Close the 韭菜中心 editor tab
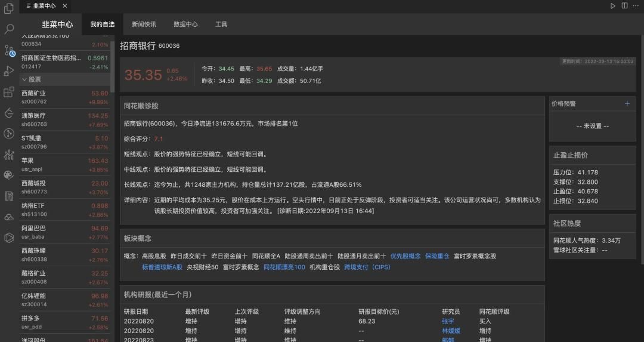 [x=64, y=6]
